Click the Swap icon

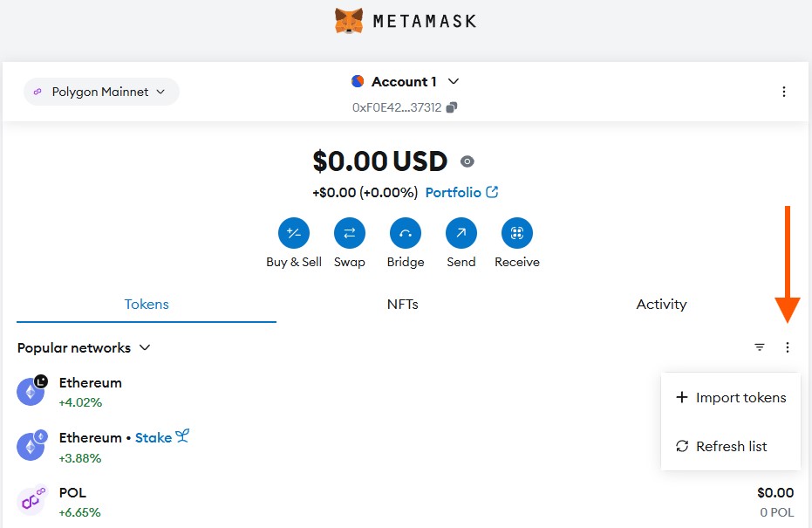pyautogui.click(x=350, y=233)
